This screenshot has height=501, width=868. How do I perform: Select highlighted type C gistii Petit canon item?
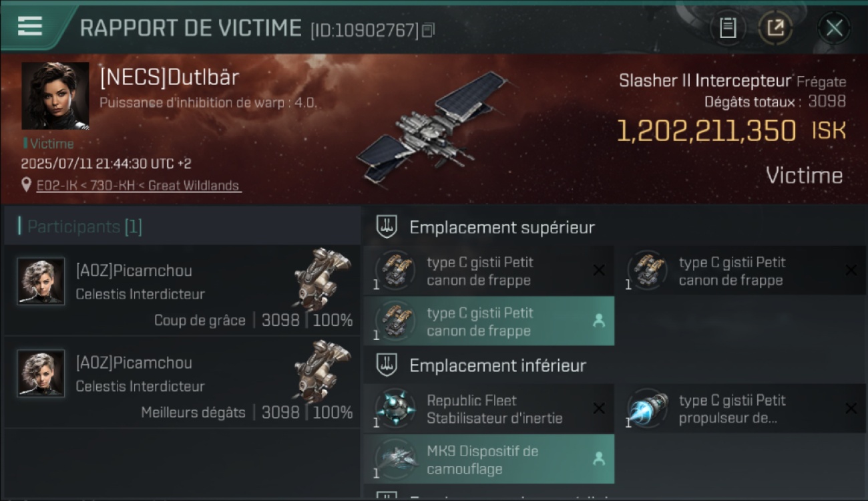click(489, 321)
